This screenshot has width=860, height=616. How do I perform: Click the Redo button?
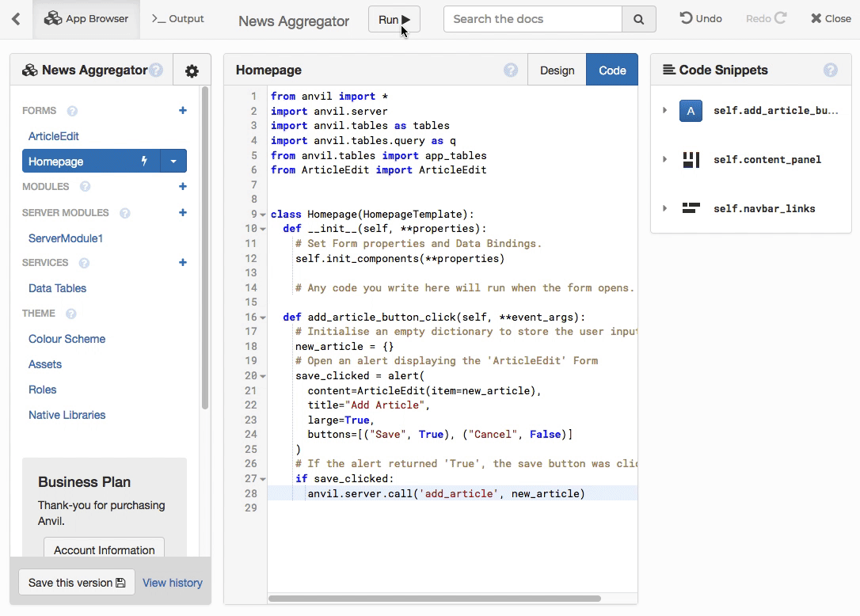click(x=767, y=19)
